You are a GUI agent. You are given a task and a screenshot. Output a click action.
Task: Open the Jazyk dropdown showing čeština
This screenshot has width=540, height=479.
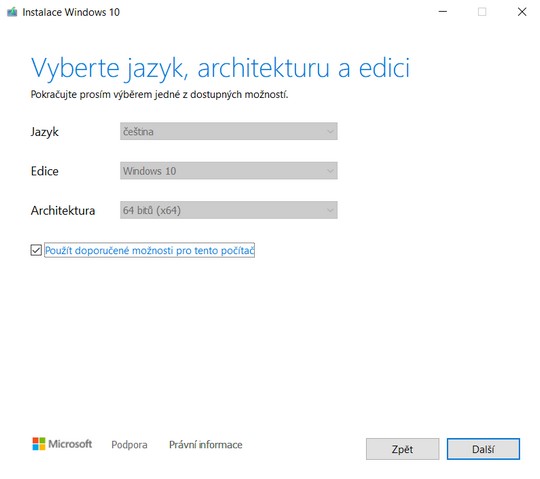coord(229,131)
